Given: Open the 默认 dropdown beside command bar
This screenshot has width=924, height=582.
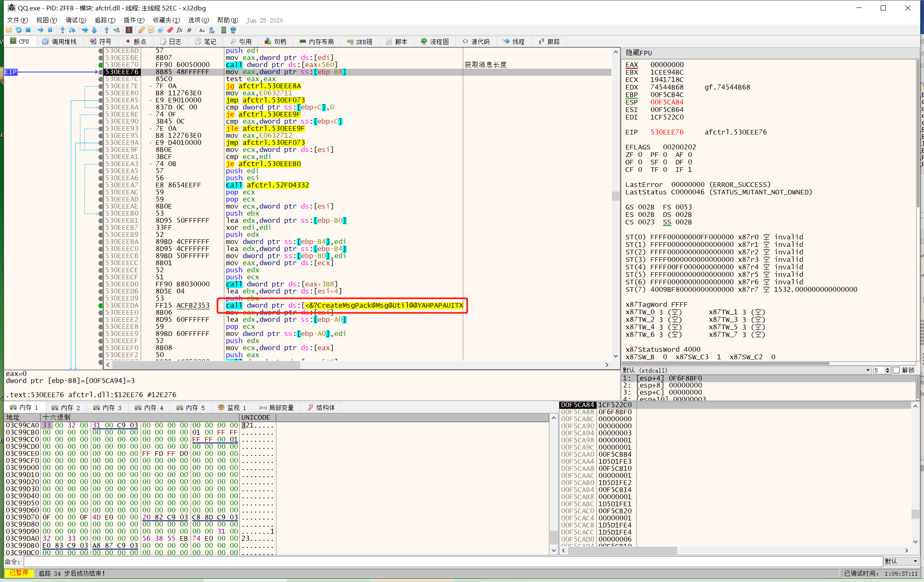Looking at the screenshot, I should pos(902,562).
